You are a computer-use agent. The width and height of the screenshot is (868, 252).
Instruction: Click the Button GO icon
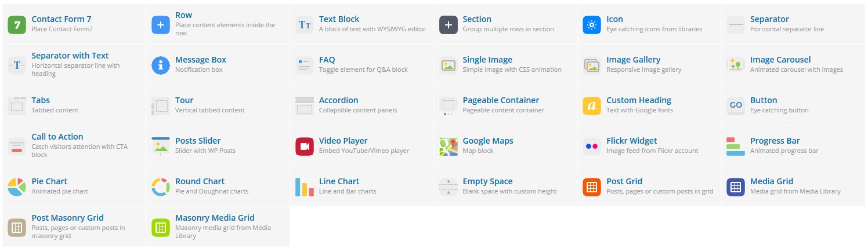click(x=736, y=106)
